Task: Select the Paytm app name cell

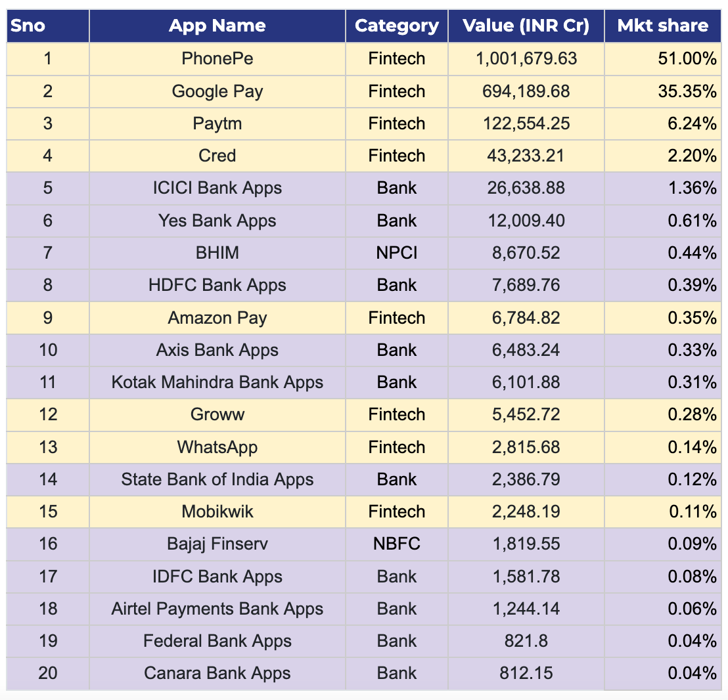Action: (217, 124)
